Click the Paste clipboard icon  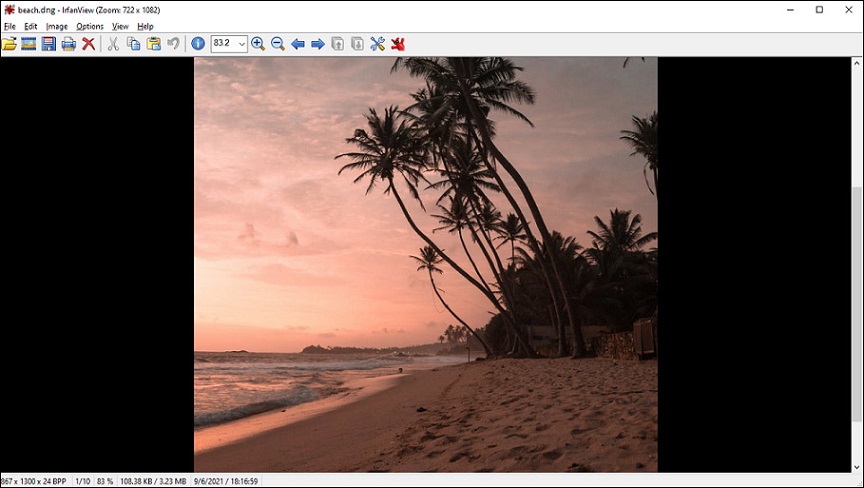153,44
